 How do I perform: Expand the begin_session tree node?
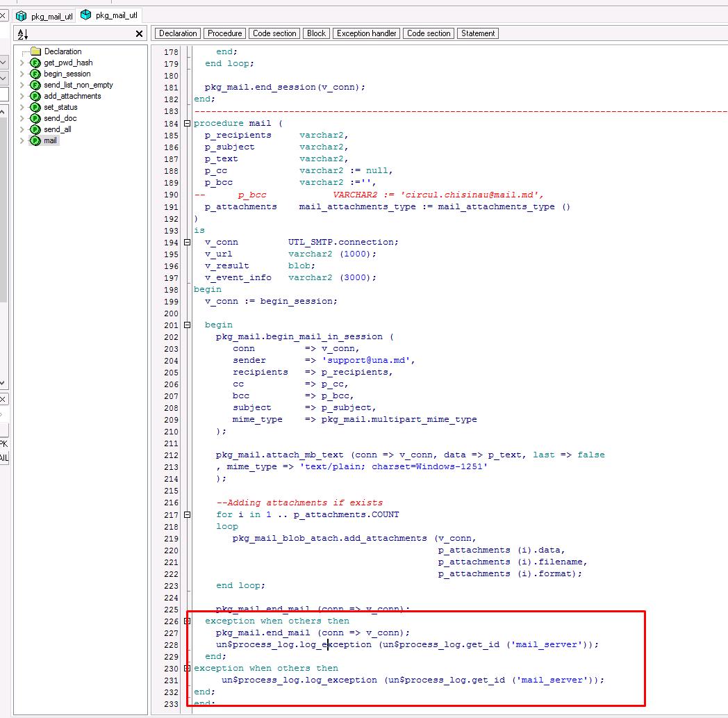tap(22, 74)
